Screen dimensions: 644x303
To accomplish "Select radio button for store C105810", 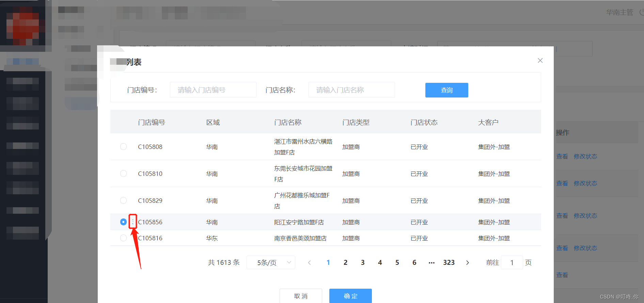I will 123,173.
